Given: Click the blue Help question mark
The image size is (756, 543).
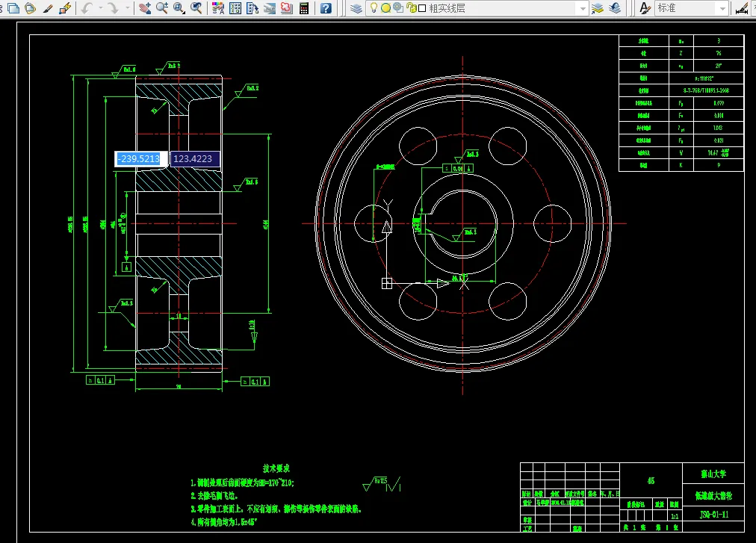Looking at the screenshot, I should click(326, 8).
